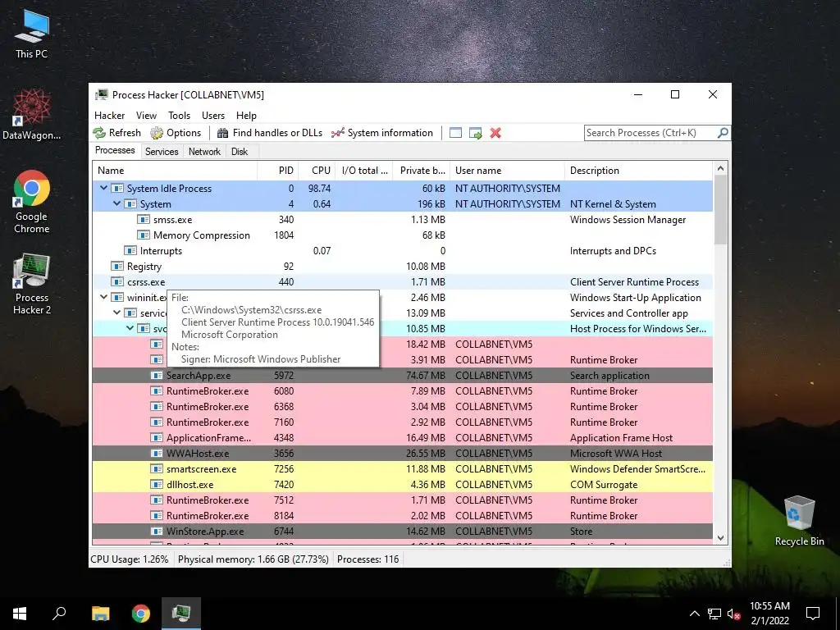Open the Options toolbar button
This screenshot has height=630, width=840.
[176, 133]
